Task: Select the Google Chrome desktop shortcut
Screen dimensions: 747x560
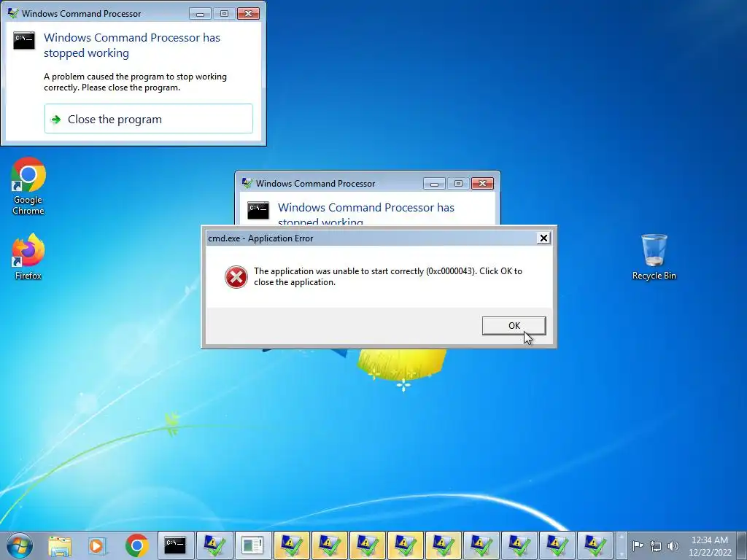Action: tap(28, 186)
